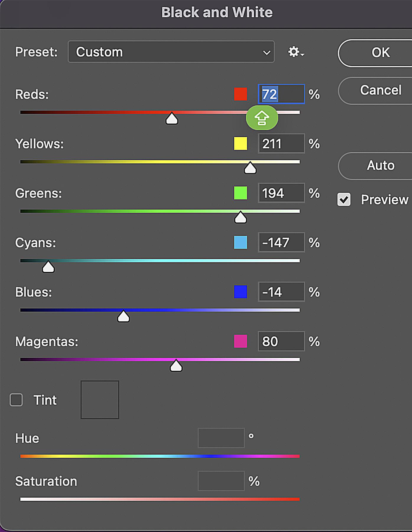Disable the Preview checkbox
The width and height of the screenshot is (412, 532).
[344, 199]
